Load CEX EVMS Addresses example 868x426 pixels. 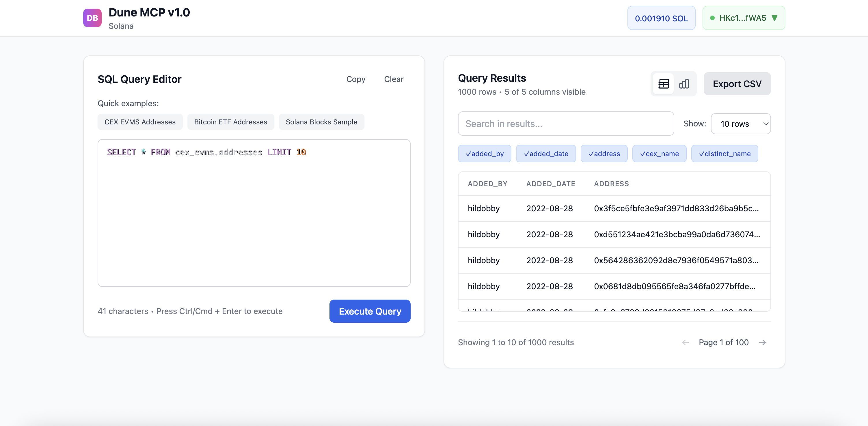140,122
